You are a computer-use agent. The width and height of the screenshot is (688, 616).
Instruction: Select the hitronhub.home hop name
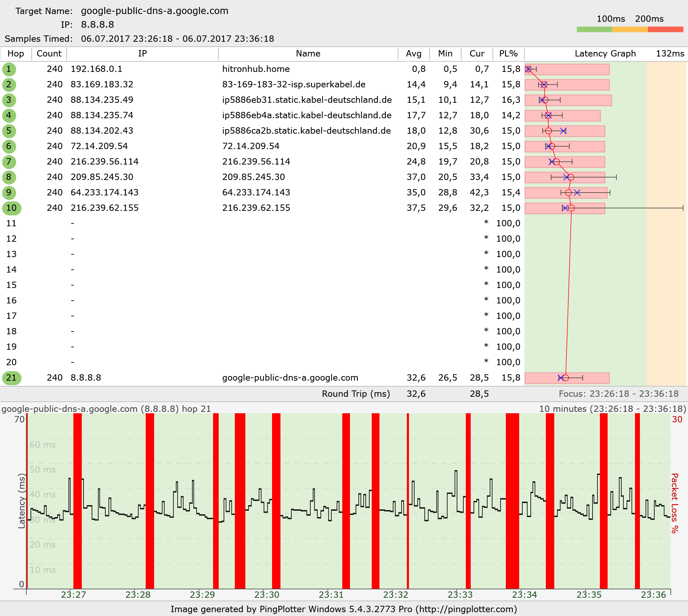click(x=256, y=69)
